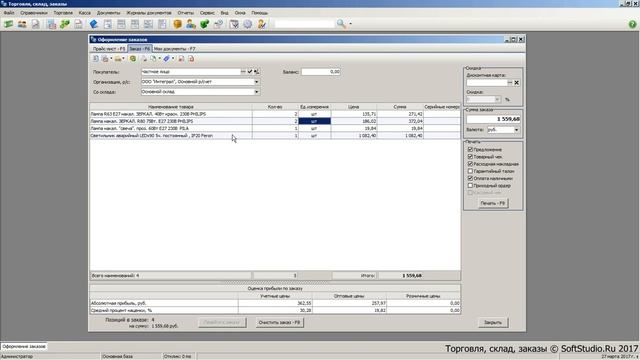Click the Оформление заказов taskbar button
The image size is (640, 360).
[24, 346]
